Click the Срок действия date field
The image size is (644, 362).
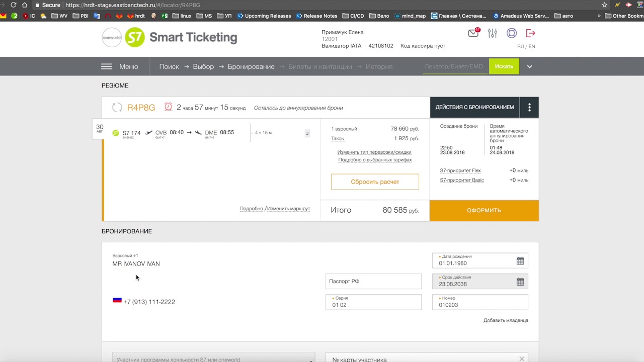point(480,281)
